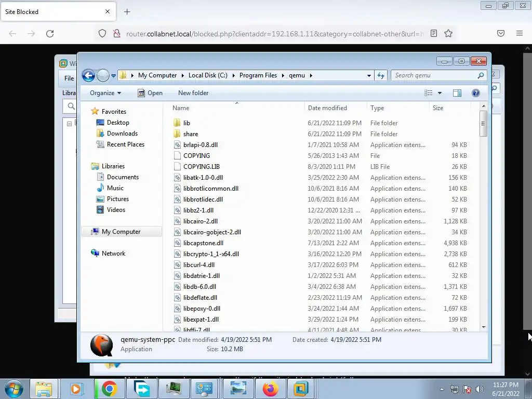The width and height of the screenshot is (532, 399).
Task: Open Chrome from the taskbar
Action: (x=109, y=389)
